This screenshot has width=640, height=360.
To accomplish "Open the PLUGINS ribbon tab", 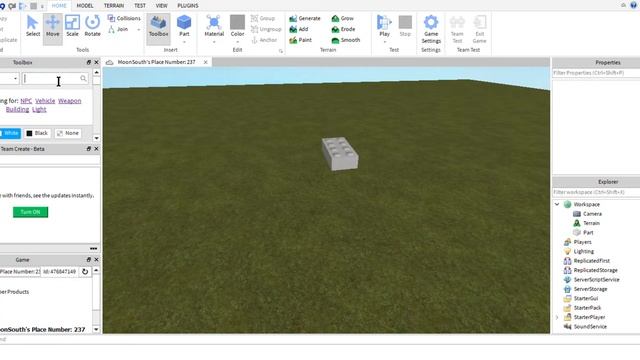I will (188, 6).
